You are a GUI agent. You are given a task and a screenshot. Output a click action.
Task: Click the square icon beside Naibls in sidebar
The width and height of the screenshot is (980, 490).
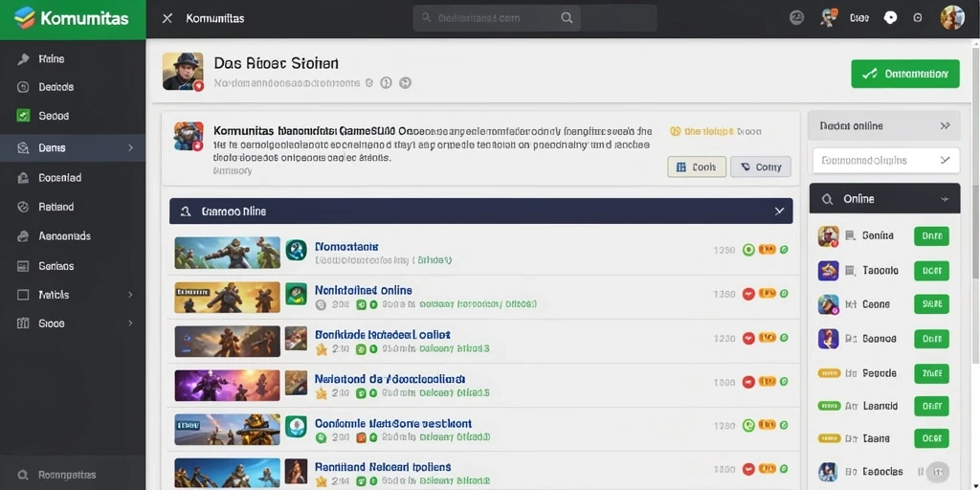(x=23, y=295)
